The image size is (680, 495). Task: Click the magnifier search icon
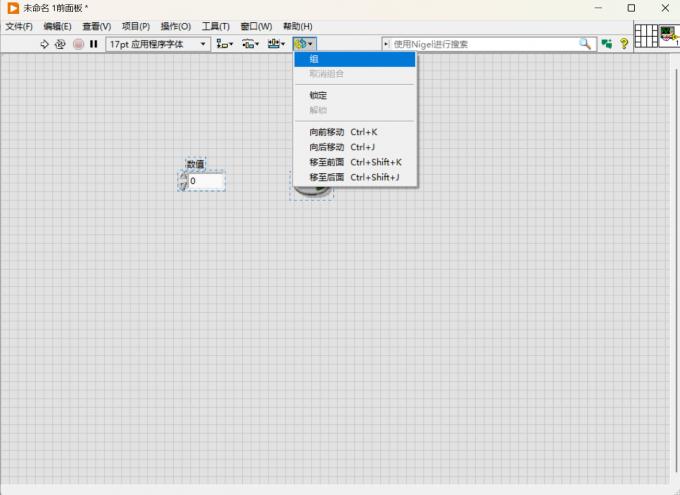pyautogui.click(x=585, y=44)
